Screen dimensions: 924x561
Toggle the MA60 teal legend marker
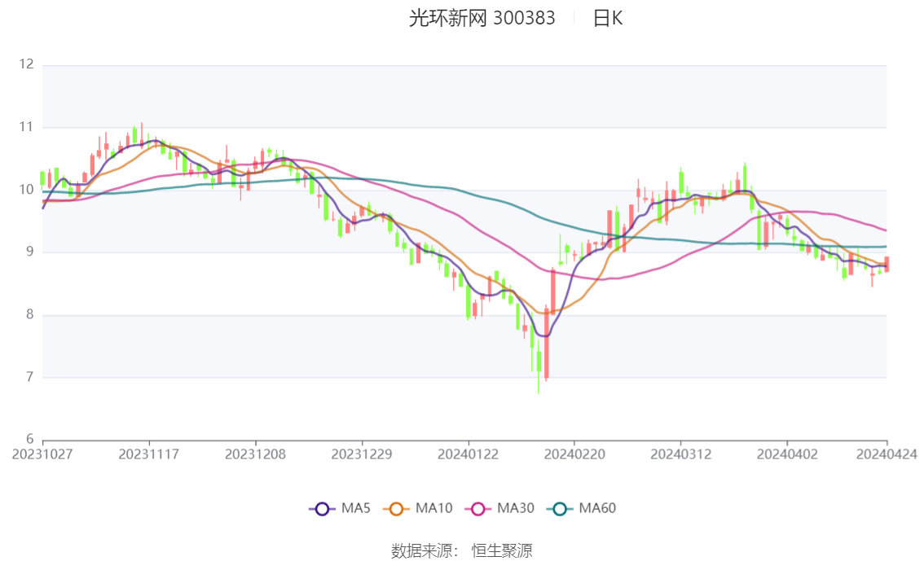(560, 509)
